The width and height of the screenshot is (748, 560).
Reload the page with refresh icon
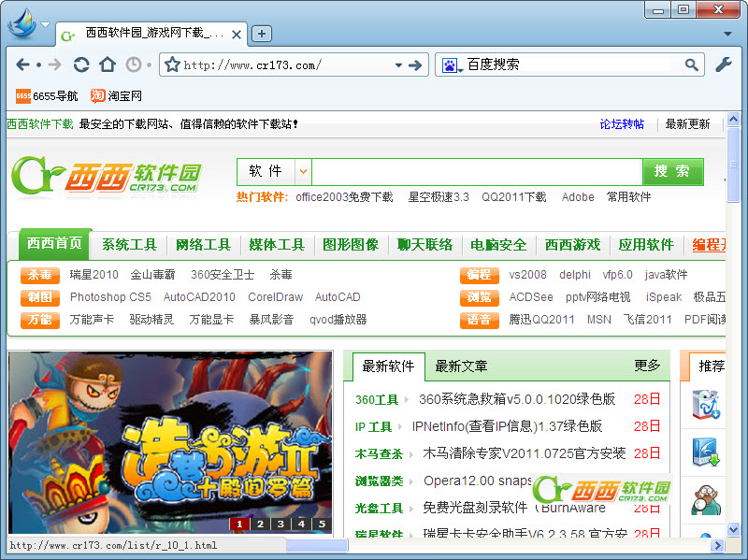pyautogui.click(x=81, y=65)
